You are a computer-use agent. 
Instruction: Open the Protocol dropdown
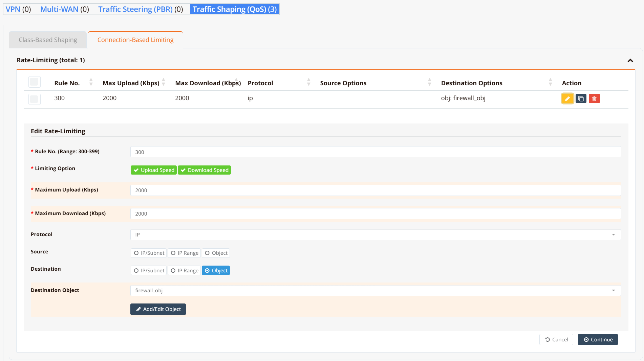click(375, 235)
